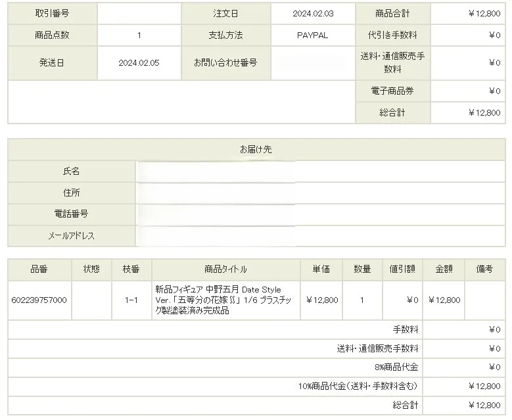Select item number 602239757000
The image size is (512, 420).
coord(39,300)
